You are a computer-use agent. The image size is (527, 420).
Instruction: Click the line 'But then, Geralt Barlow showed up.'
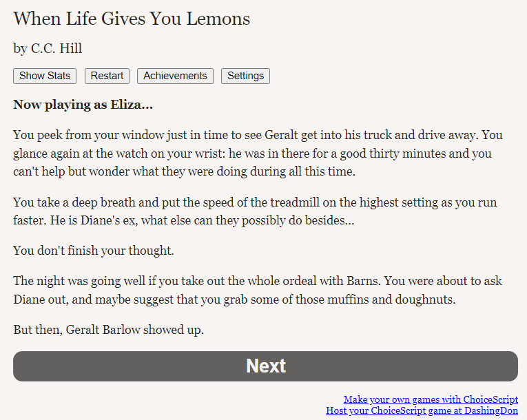109,330
